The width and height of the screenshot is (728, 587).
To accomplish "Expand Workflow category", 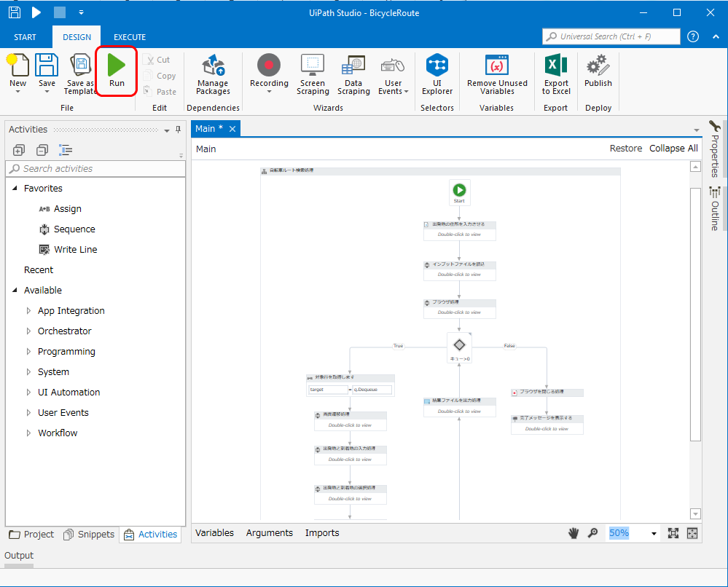I will (x=28, y=433).
